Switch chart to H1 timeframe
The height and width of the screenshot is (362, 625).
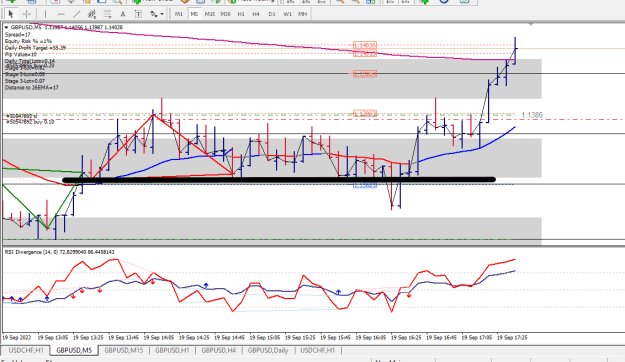click(x=241, y=14)
